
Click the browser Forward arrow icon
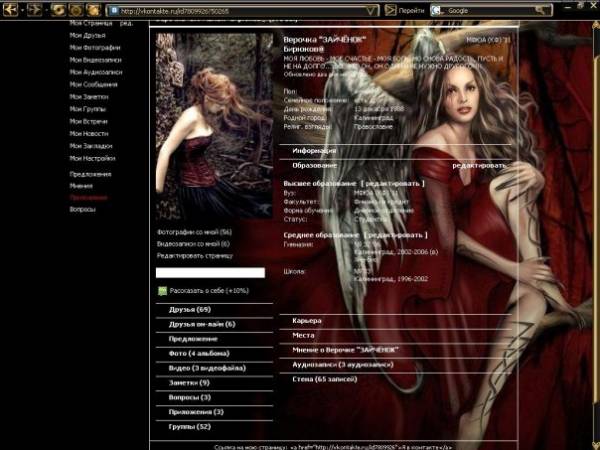(x=34, y=10)
